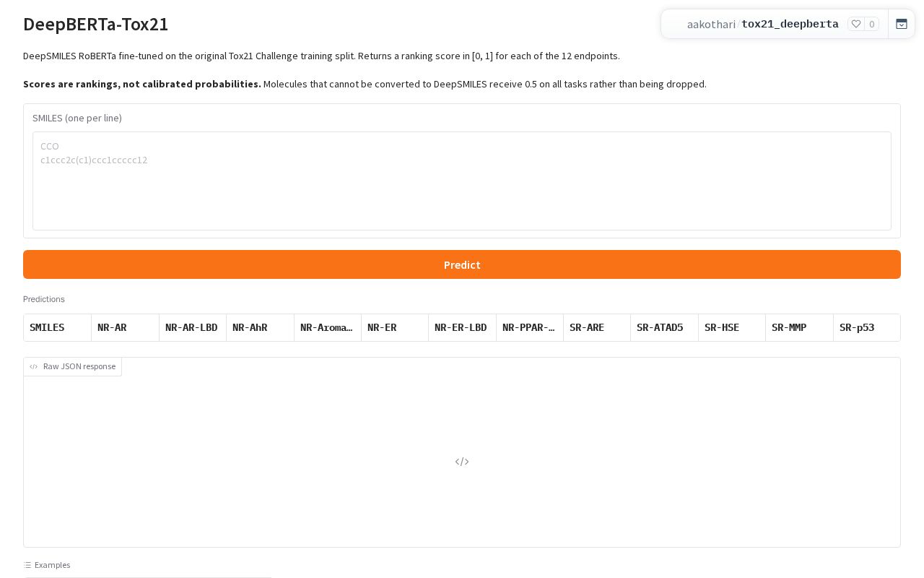Click the SR-ATAD5 column header

point(664,327)
